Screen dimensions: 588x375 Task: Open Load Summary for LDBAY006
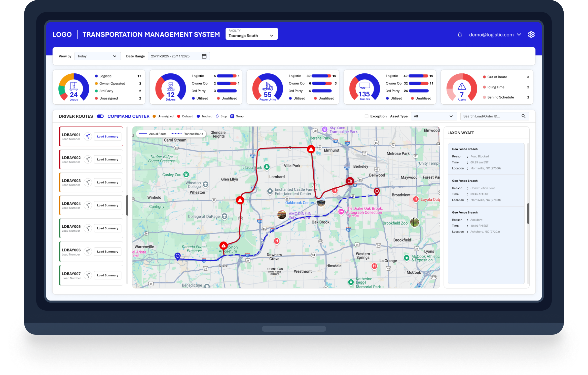coord(107,252)
